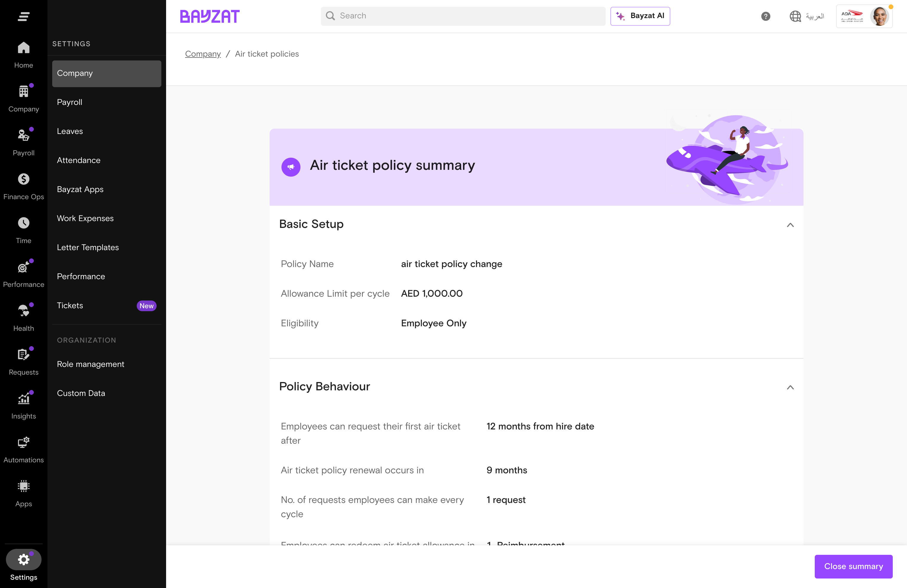The width and height of the screenshot is (907, 588).
Task: Click '12 months from hire date' value
Action: point(540,426)
